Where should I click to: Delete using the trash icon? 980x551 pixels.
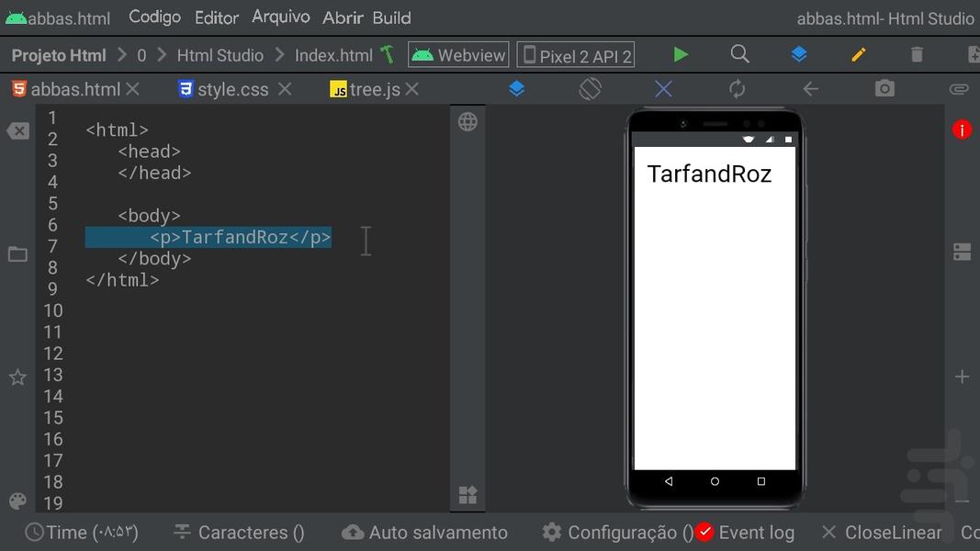pos(917,54)
